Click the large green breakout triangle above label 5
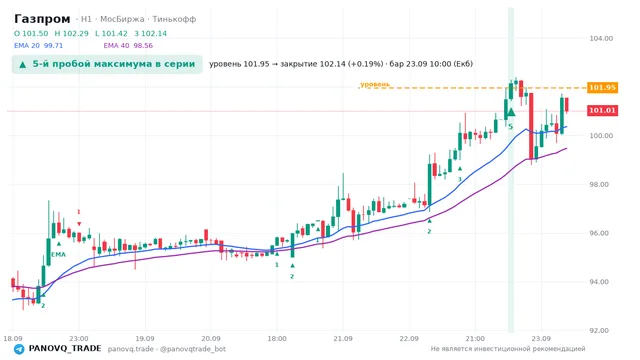 click(511, 111)
